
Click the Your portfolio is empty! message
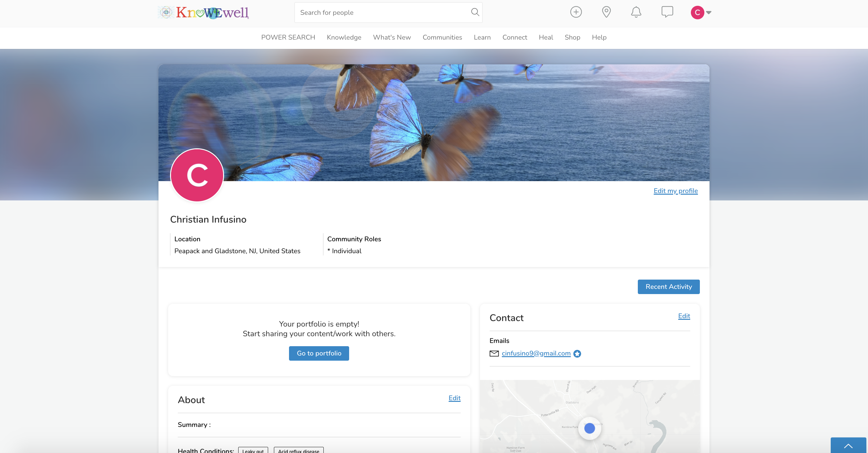point(319,324)
